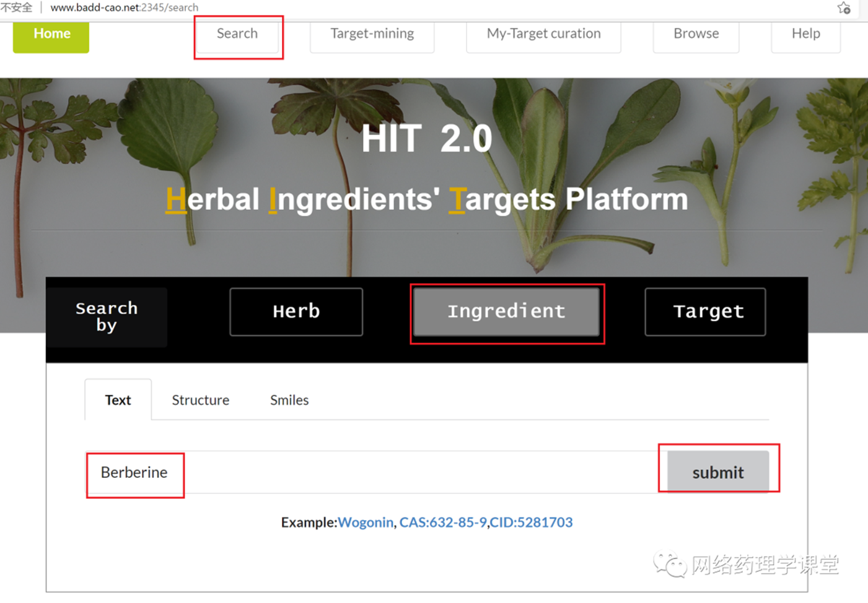Focus the Berberine search input field
The height and width of the screenshot is (603, 868).
pyautogui.click(x=376, y=472)
